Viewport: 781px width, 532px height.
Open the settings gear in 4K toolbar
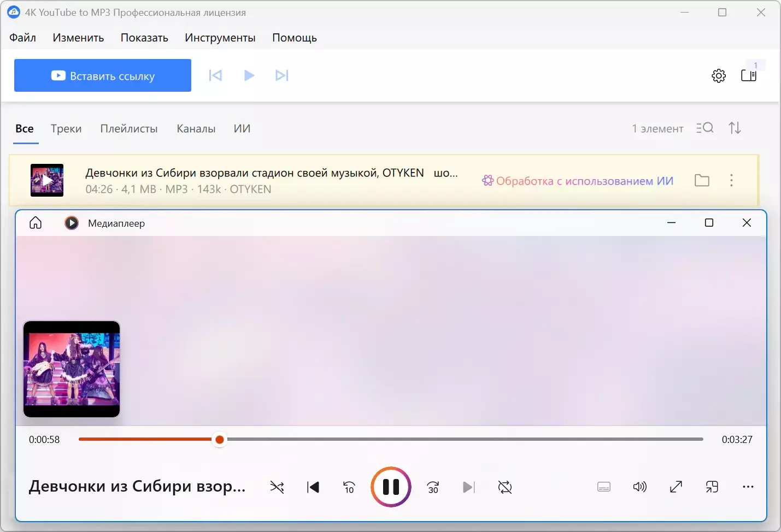click(x=719, y=75)
